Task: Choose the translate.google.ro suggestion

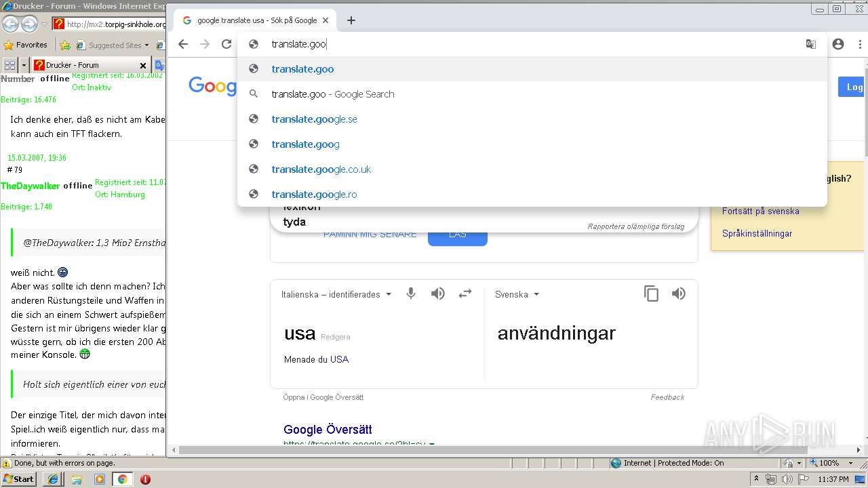Action: 532,195
